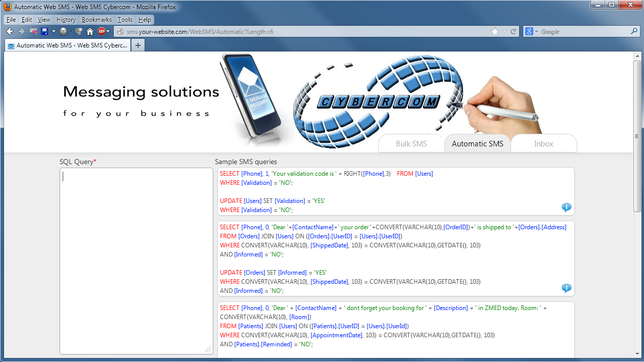Image resolution: width=644 pixels, height=362 pixels.
Task: Open the address bar history dropdown triangle
Action: [504, 31]
